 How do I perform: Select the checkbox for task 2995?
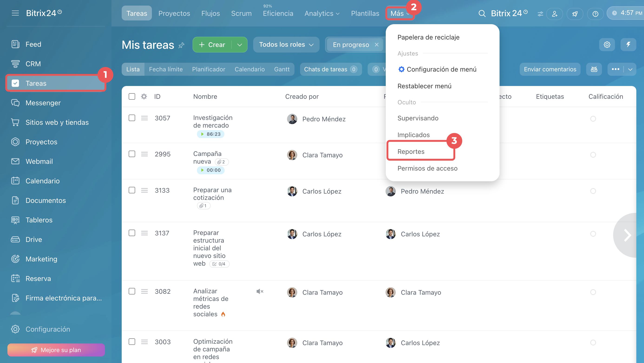pyautogui.click(x=132, y=154)
